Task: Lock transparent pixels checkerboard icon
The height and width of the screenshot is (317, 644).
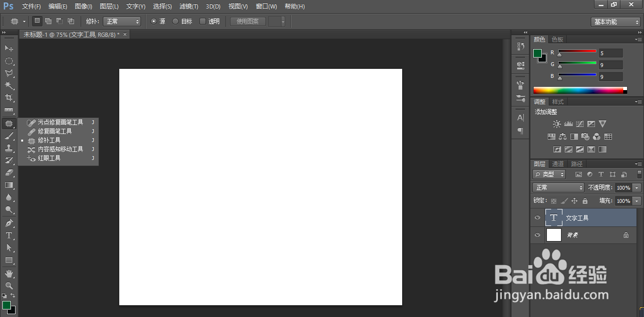Action: click(553, 201)
